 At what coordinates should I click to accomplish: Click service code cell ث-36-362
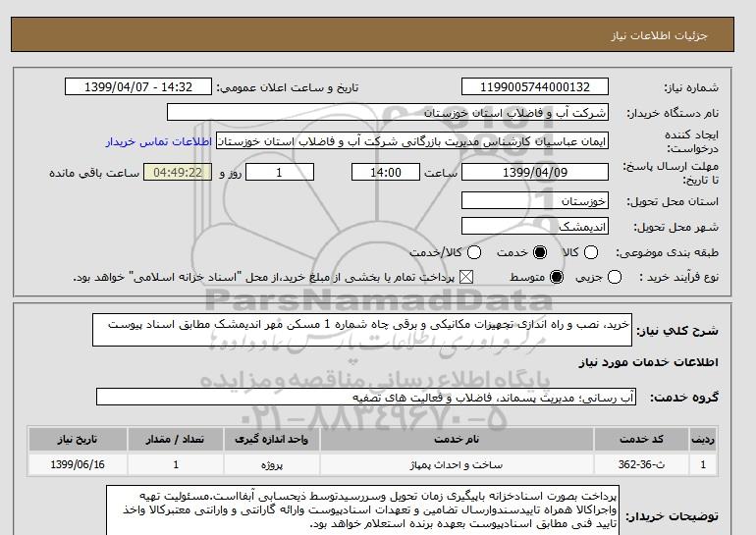tap(641, 464)
